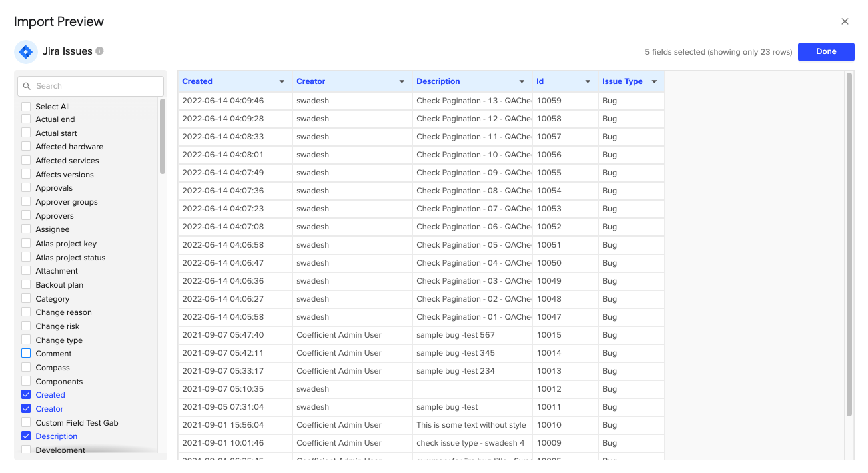Enable the Select All checkbox
The image size is (868, 473).
click(26, 105)
